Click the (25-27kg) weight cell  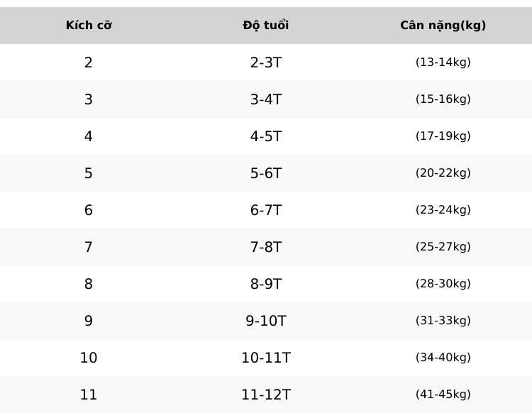point(443,247)
